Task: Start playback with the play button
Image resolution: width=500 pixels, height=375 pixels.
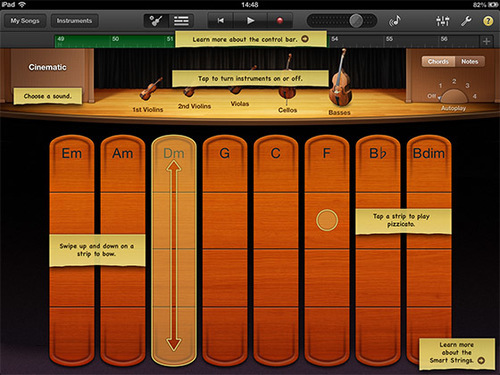Action: [x=250, y=21]
